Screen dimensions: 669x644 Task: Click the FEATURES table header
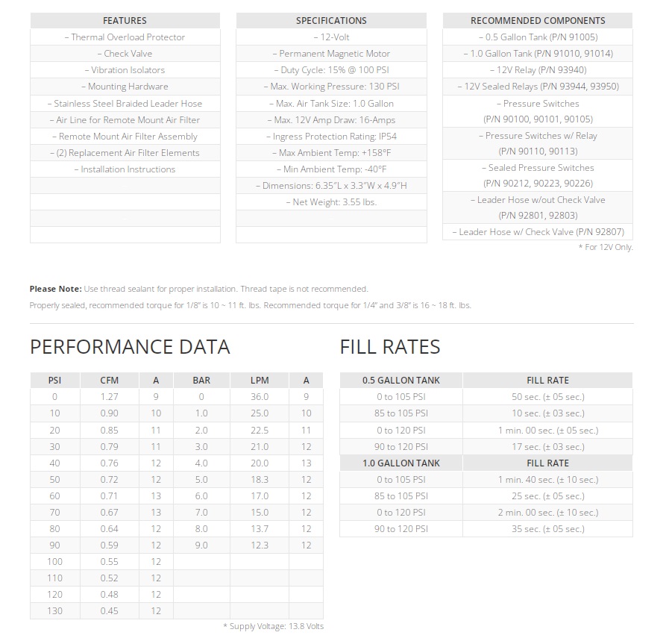pos(125,20)
